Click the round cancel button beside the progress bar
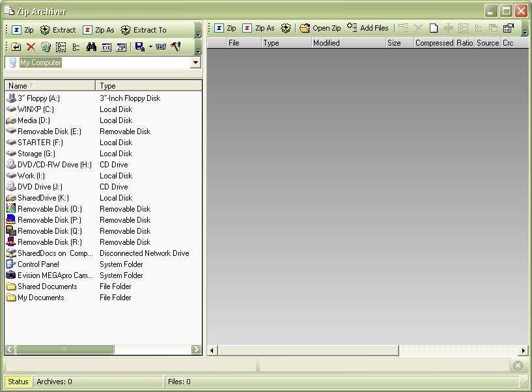Image resolution: width=532 pixels, height=392 pixels. coord(518,365)
